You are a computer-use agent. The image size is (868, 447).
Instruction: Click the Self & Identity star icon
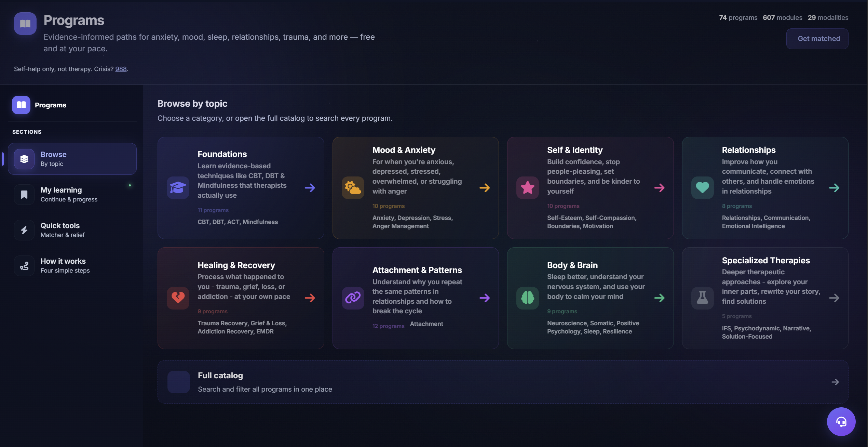tap(528, 188)
